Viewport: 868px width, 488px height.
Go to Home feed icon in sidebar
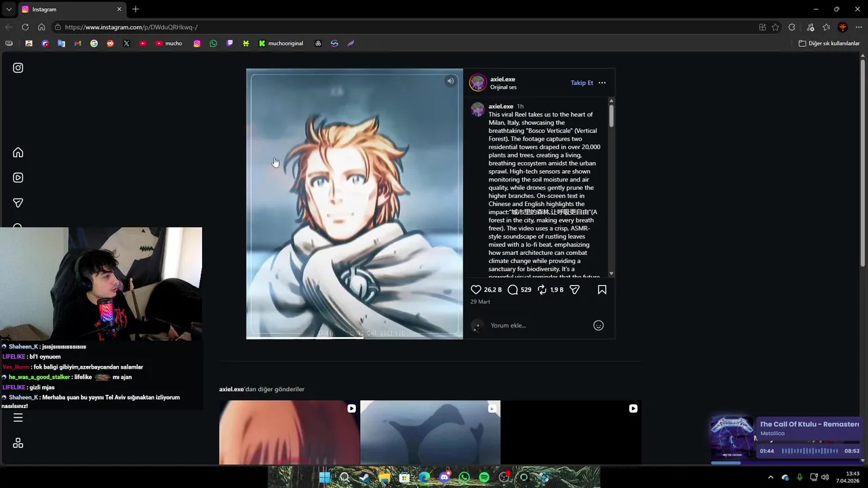18,152
